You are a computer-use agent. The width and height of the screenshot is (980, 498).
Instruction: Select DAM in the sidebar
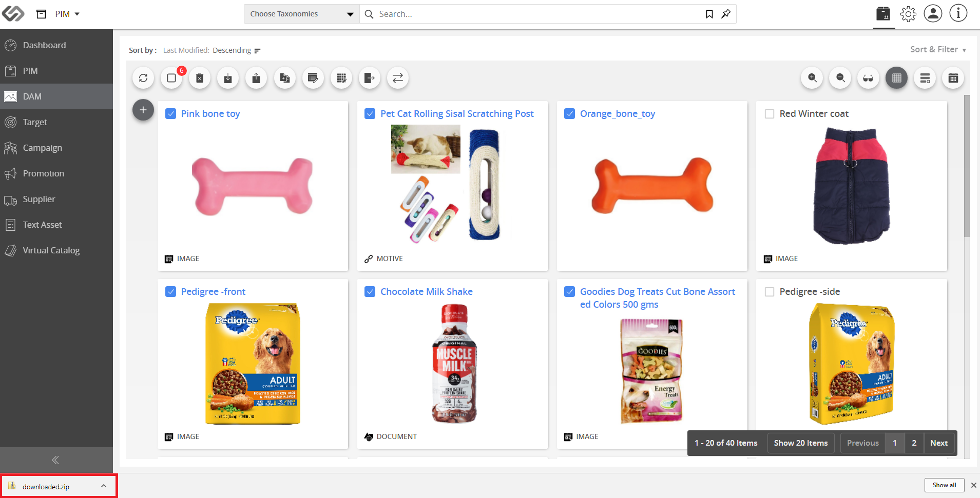56,96
